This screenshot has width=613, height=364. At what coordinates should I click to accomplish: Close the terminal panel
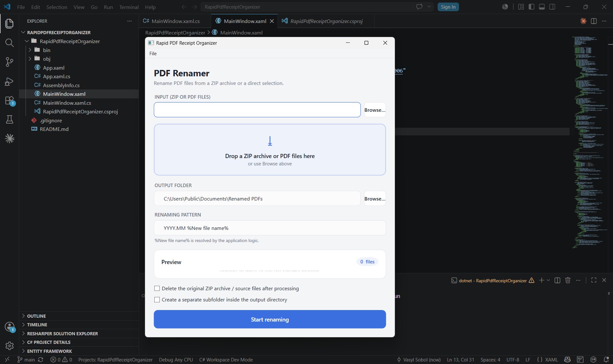[604, 280]
